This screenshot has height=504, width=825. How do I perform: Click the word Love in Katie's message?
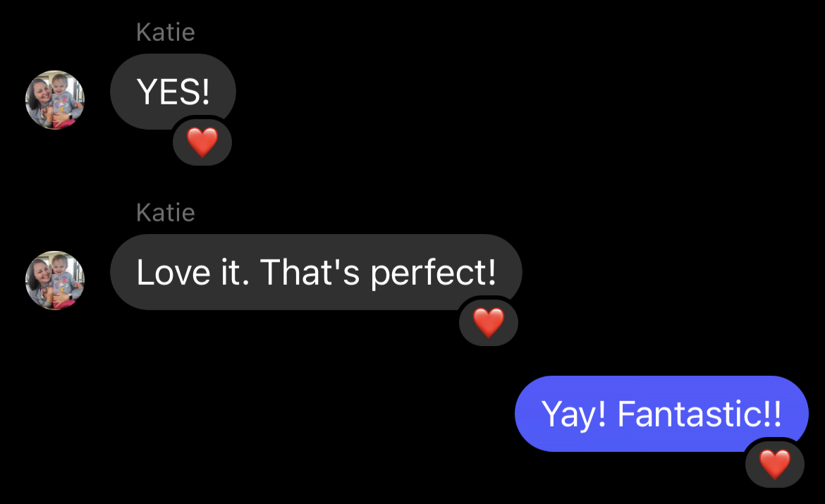pos(173,273)
